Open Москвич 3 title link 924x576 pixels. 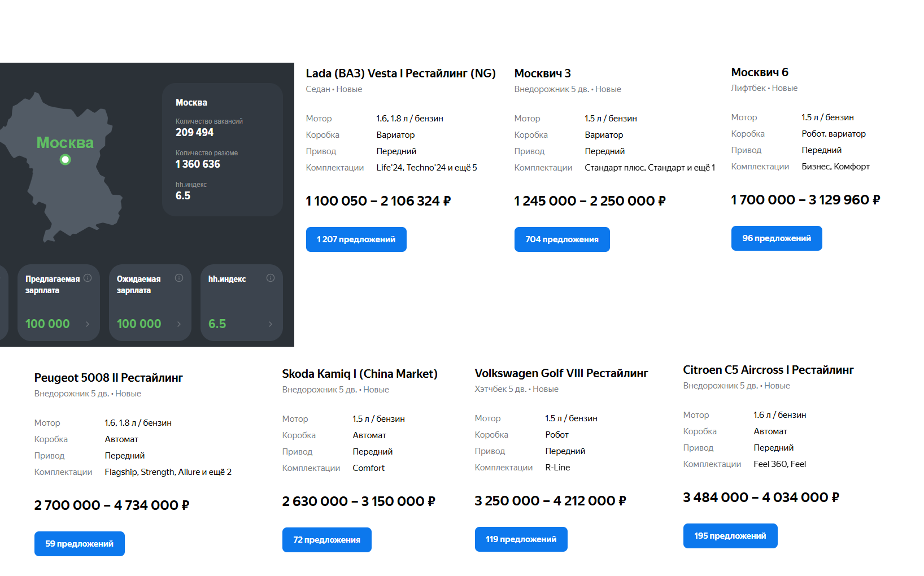click(x=543, y=73)
